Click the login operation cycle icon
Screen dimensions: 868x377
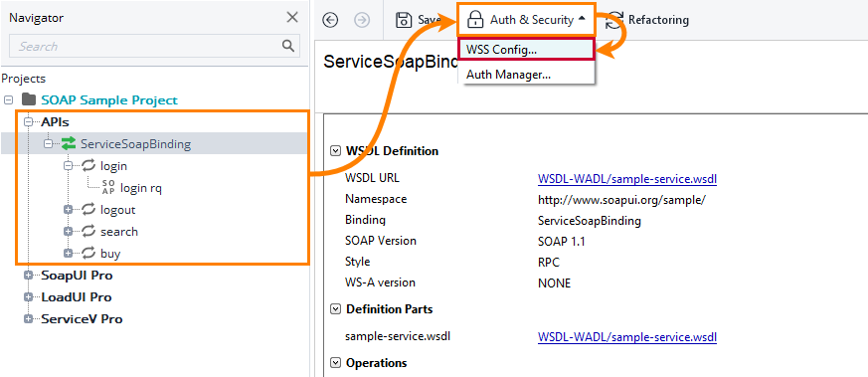point(88,165)
